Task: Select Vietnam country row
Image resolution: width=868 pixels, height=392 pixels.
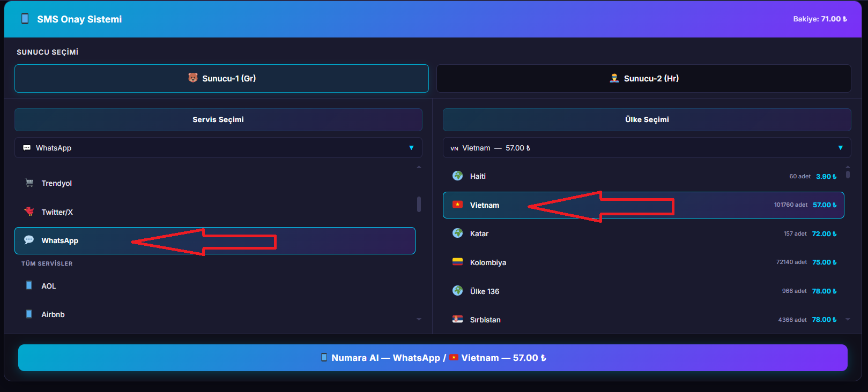Action: [643, 205]
